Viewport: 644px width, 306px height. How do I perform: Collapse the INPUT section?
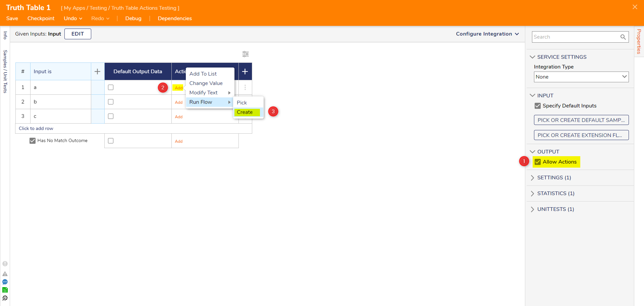(532, 95)
